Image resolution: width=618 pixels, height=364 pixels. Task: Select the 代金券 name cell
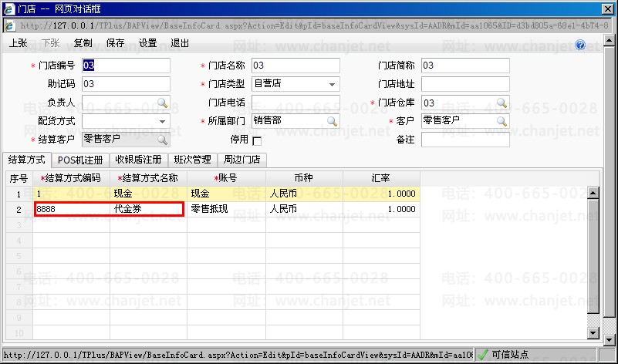pos(149,209)
